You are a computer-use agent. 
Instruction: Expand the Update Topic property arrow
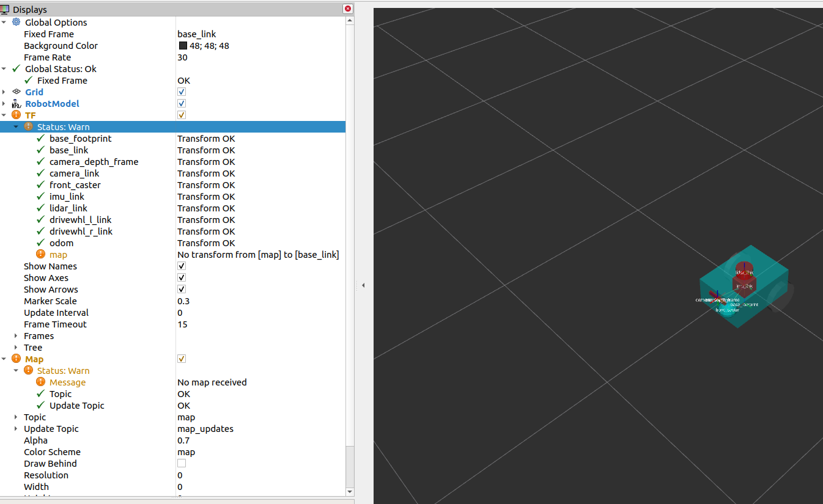pyautogui.click(x=16, y=429)
